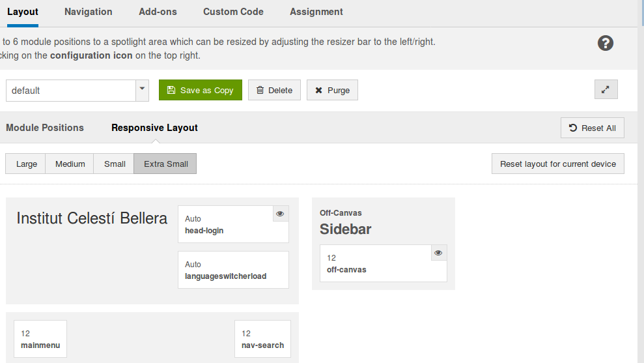Click the fullscreen expand arrows icon

606,90
